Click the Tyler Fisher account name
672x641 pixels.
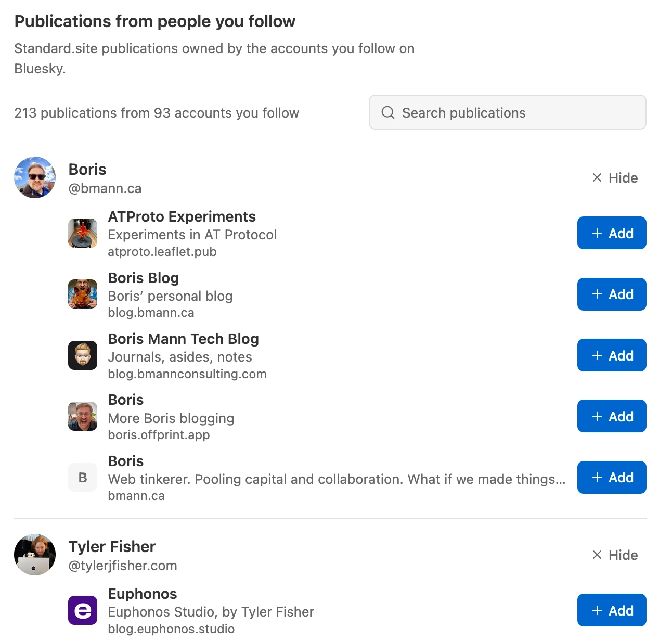[x=112, y=546]
